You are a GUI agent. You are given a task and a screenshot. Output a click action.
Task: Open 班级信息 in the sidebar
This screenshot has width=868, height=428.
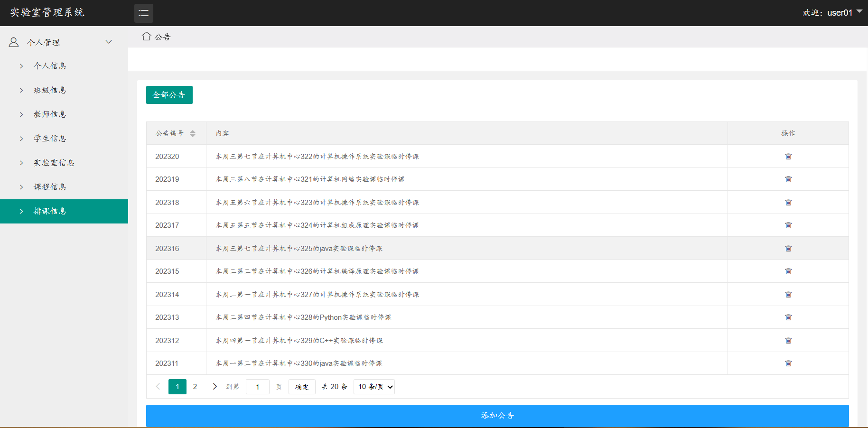pyautogui.click(x=64, y=90)
